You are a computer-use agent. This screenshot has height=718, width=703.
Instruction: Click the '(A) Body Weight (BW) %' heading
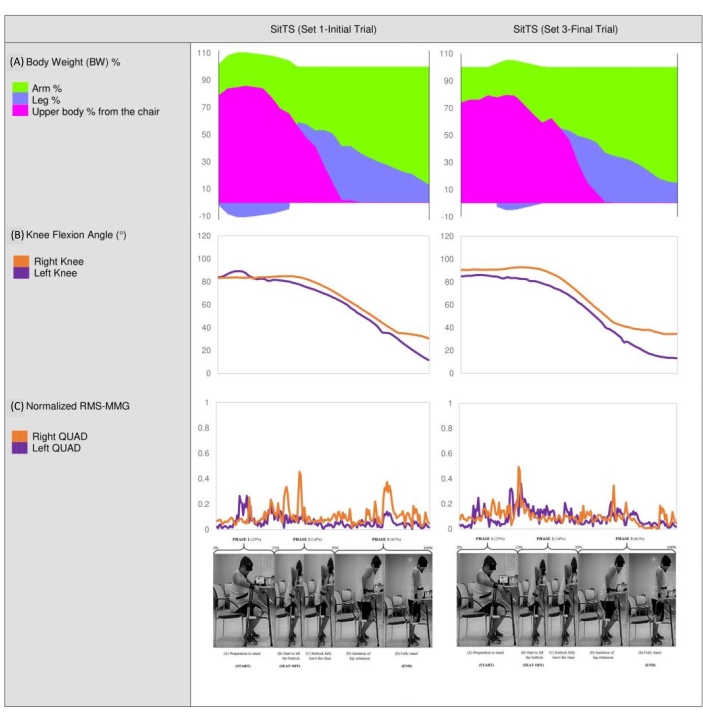[x=65, y=62]
